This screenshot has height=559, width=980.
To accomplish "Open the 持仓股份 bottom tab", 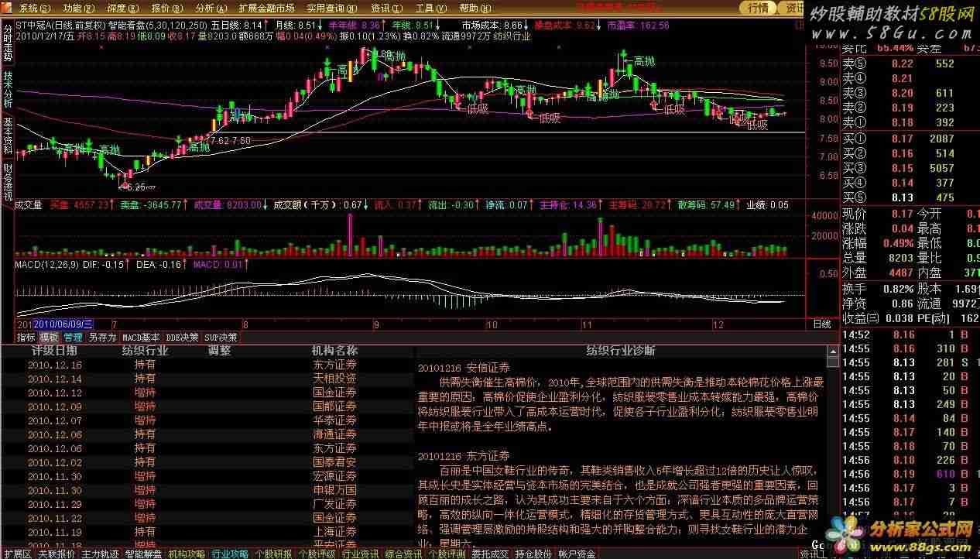I will coord(533,554).
